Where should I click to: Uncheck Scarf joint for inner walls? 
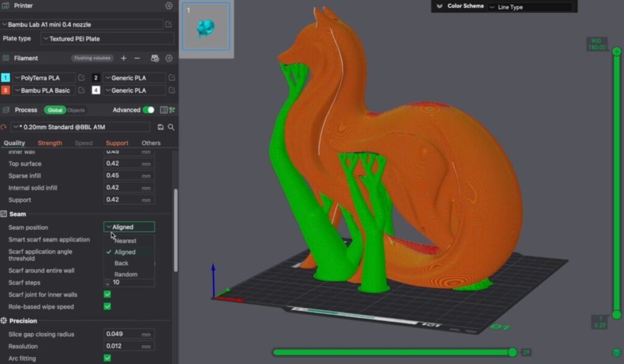(107, 295)
